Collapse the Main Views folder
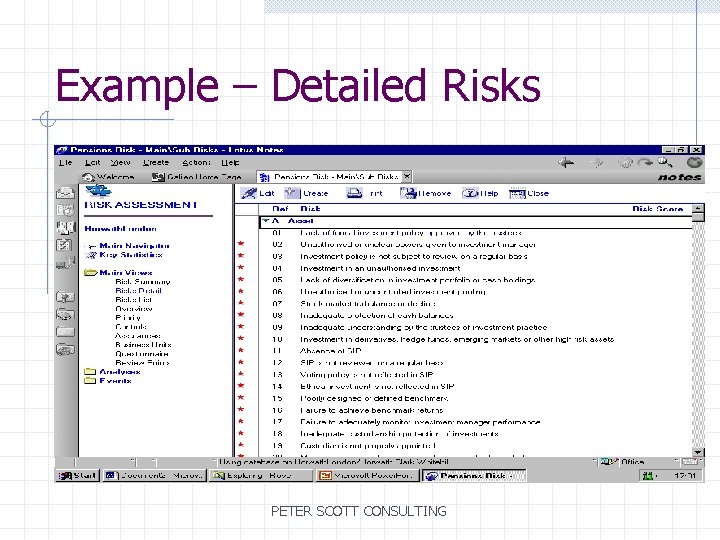720x540 pixels. click(91, 272)
